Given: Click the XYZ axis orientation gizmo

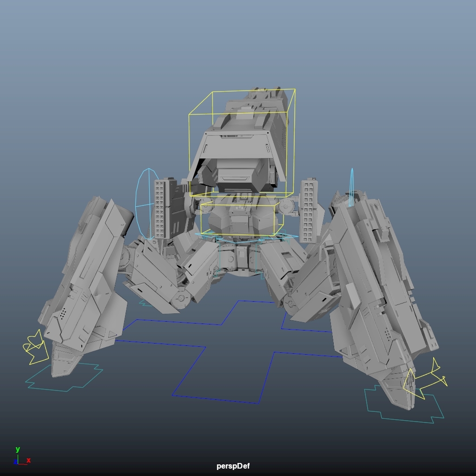Looking at the screenshot, I should pos(22,456).
